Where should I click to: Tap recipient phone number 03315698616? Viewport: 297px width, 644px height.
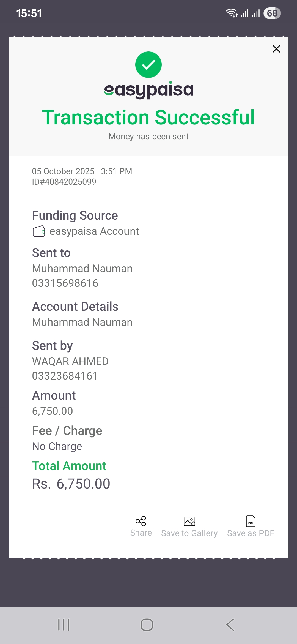pyautogui.click(x=65, y=283)
